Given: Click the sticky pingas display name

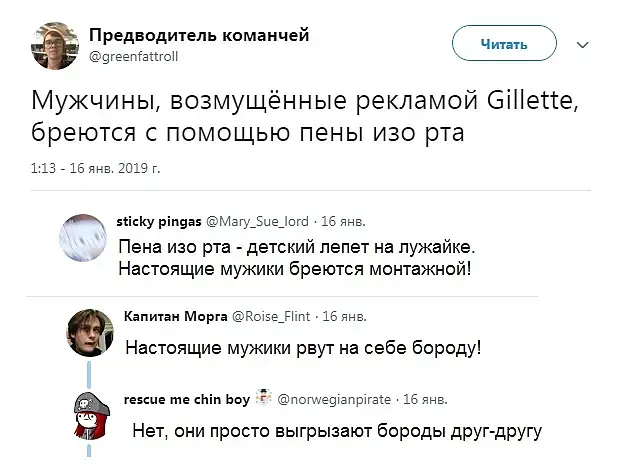Looking at the screenshot, I should (159, 220).
